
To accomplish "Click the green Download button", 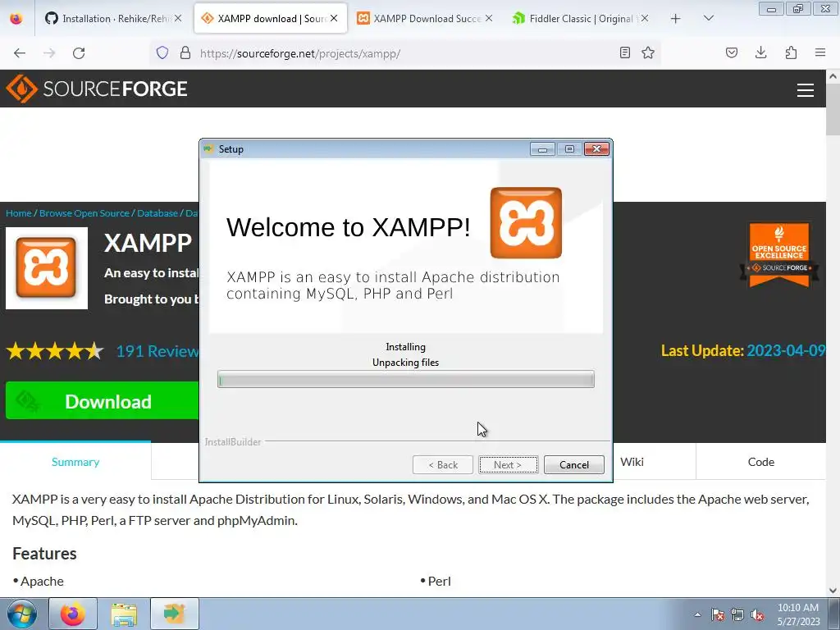I will tap(103, 400).
